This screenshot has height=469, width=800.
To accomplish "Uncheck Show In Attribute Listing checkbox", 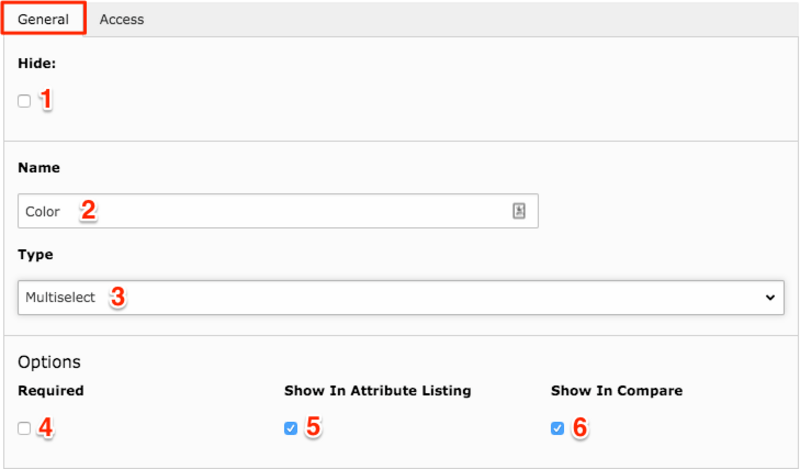I will click(291, 428).
